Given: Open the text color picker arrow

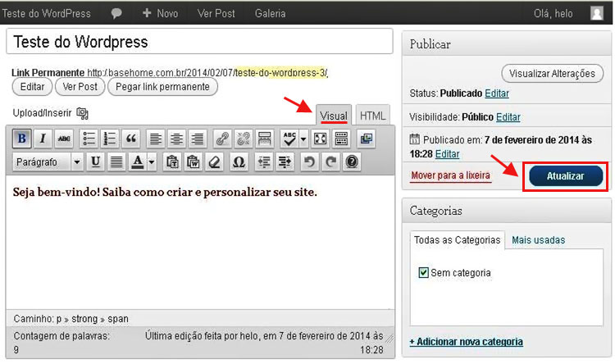Looking at the screenshot, I should pos(152,162).
